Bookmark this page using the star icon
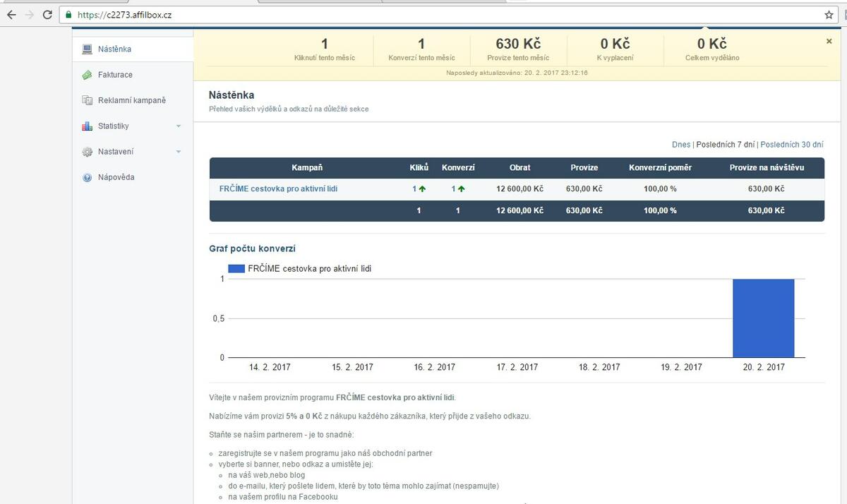 point(829,14)
